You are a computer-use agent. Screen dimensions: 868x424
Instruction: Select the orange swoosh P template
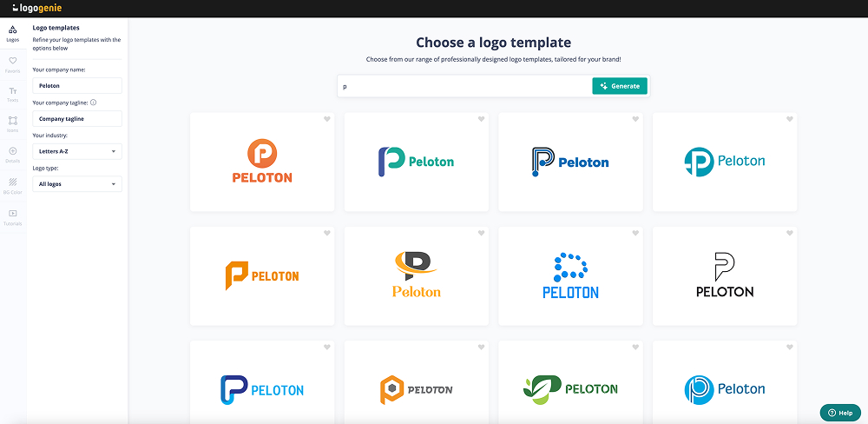pos(417,276)
